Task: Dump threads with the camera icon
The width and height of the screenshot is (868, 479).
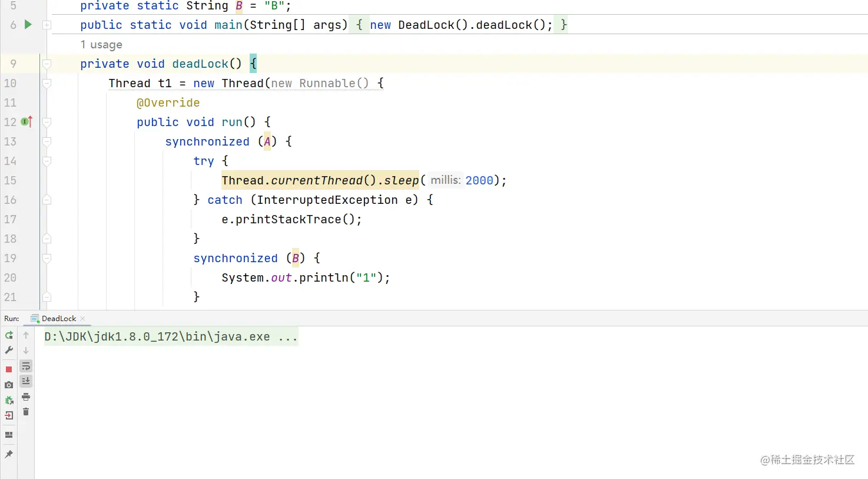Action: (x=9, y=385)
